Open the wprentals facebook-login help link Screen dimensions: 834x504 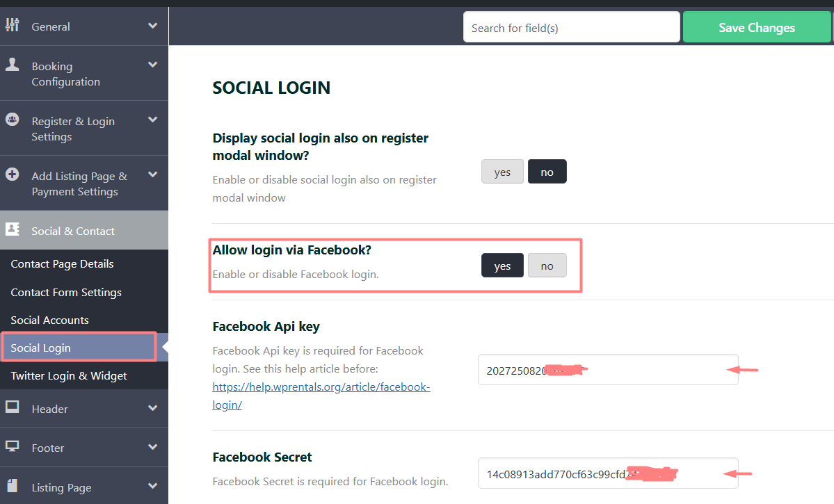(x=321, y=396)
